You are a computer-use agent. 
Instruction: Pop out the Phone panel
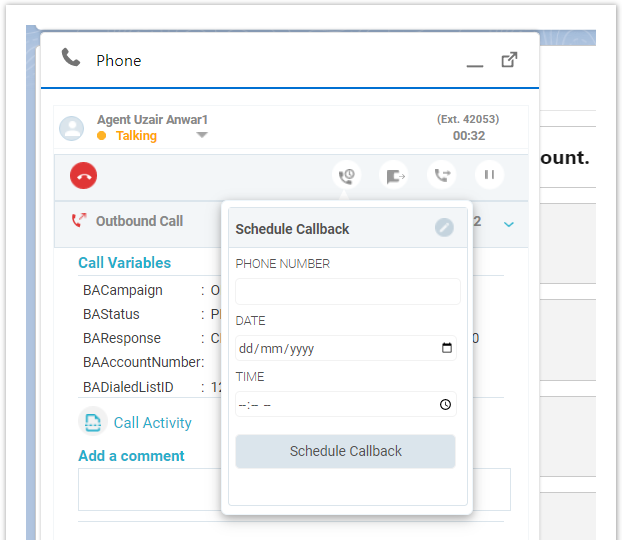click(x=509, y=60)
